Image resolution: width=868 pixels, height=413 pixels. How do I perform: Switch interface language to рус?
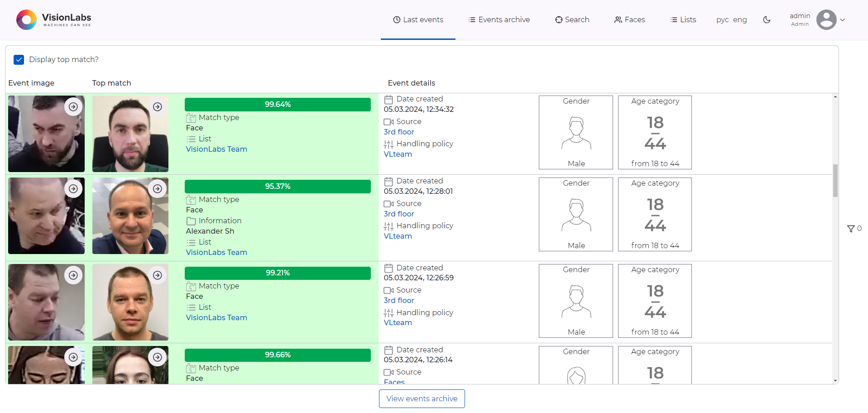(x=722, y=19)
